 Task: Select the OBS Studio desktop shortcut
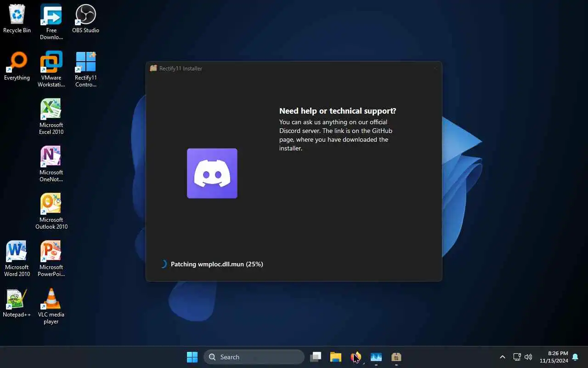click(85, 18)
